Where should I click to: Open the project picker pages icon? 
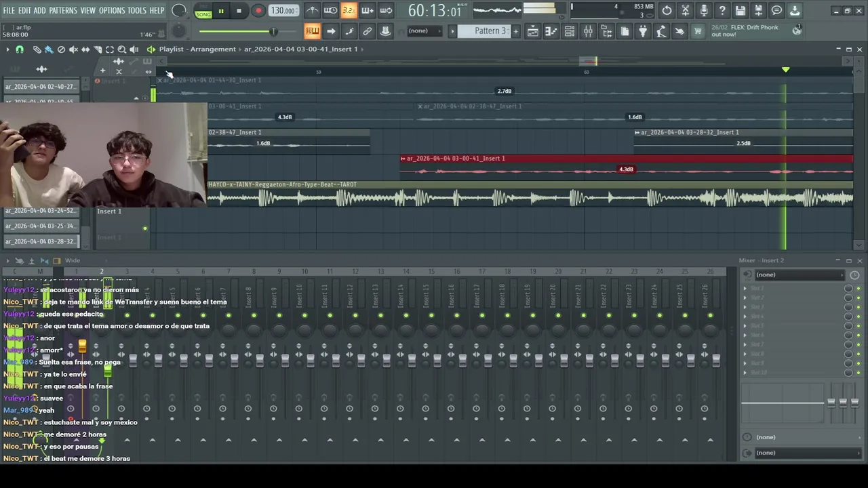coord(625,31)
